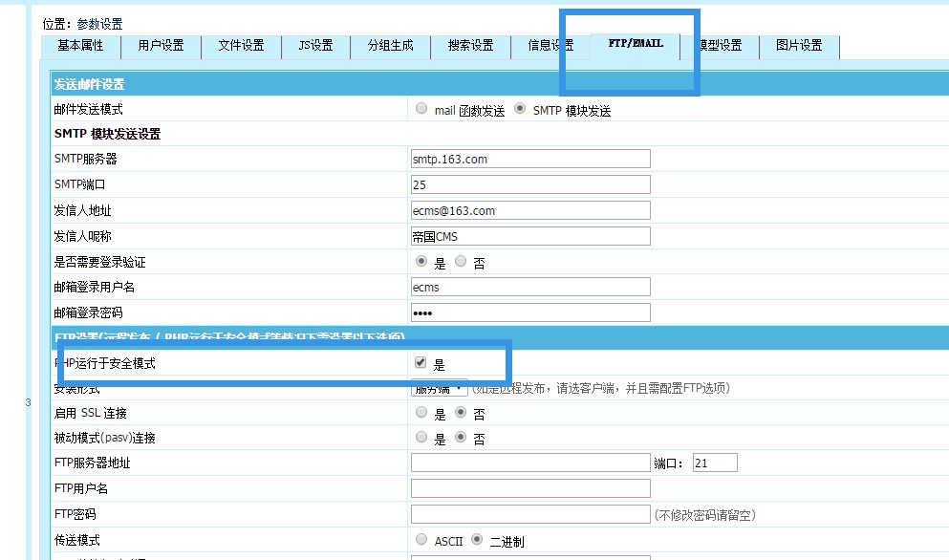
Task: Enable 是 for SSL 连接
Action: [421, 413]
